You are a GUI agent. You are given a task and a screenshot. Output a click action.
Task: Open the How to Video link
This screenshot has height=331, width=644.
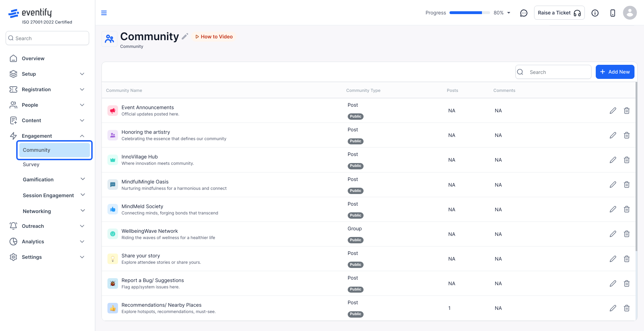[214, 37]
